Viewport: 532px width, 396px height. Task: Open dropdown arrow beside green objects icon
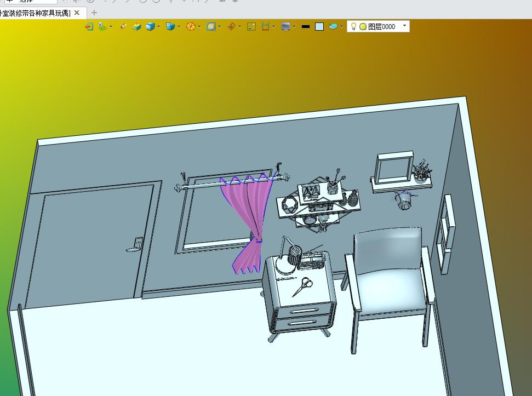[111, 26]
